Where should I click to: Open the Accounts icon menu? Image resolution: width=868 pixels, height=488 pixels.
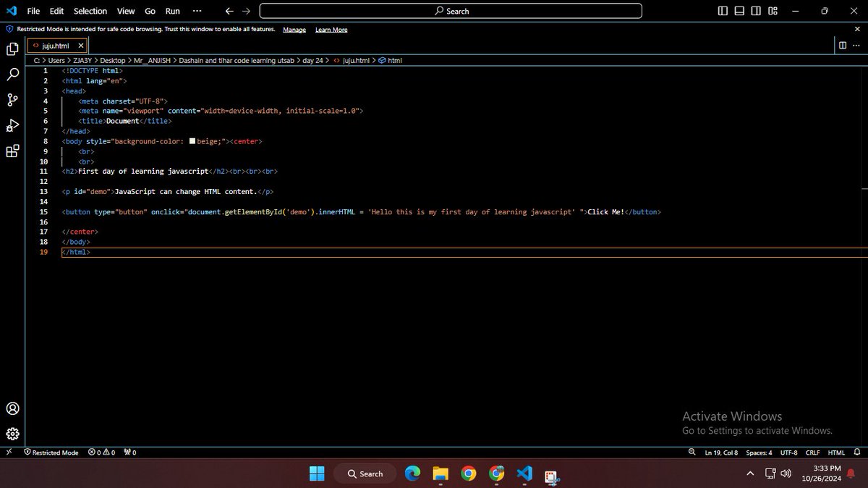pos(12,408)
